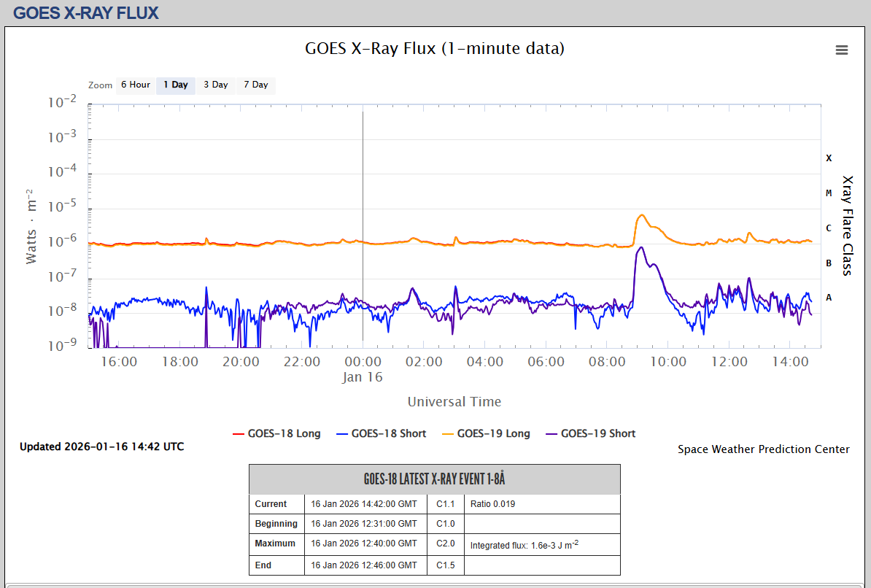This screenshot has height=588, width=871.
Task: Open the chart hamburger menu
Action: pos(841,50)
